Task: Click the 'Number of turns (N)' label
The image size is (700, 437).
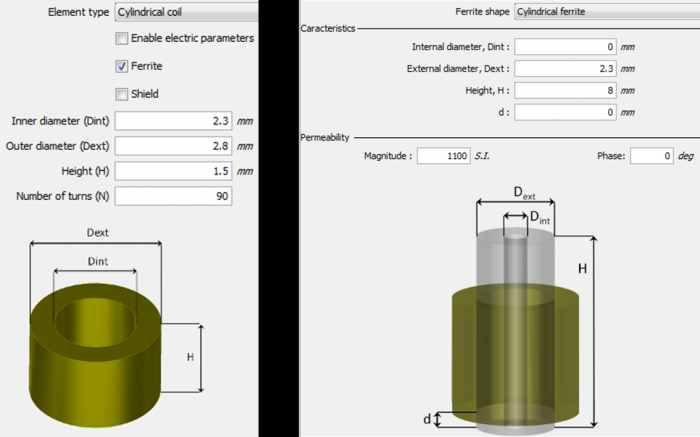Action: [62, 196]
